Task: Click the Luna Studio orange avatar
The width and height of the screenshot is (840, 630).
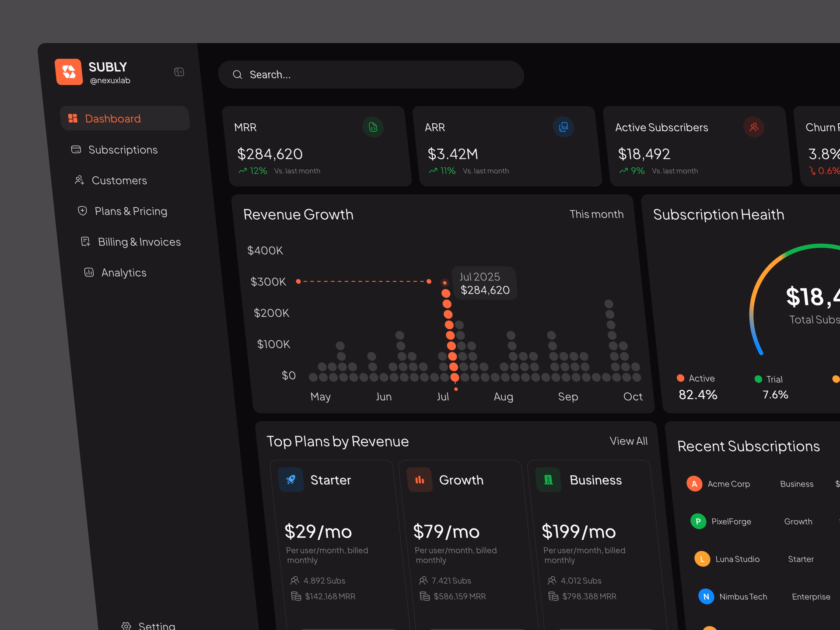Action: [x=702, y=559]
